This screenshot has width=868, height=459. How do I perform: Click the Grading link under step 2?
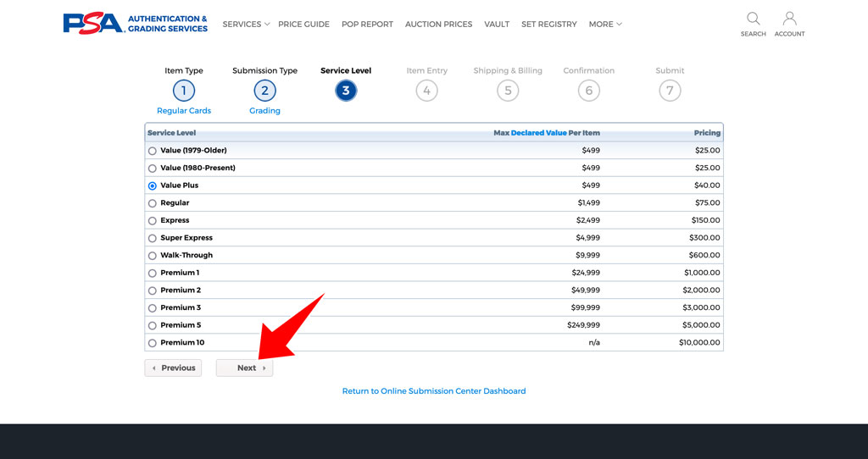pyautogui.click(x=264, y=111)
